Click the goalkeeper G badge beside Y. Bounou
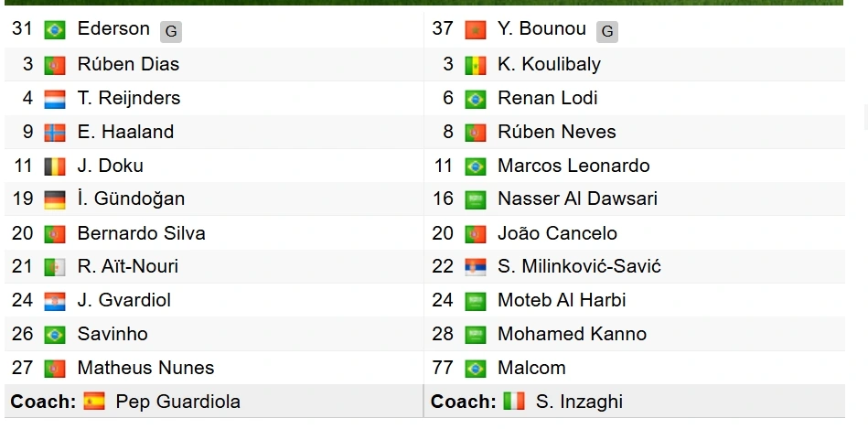Image resolution: width=868 pixels, height=429 pixels. pos(607,32)
